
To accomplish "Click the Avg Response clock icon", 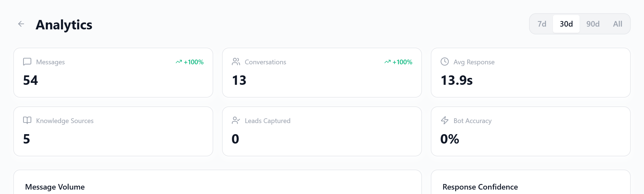I will tap(445, 62).
